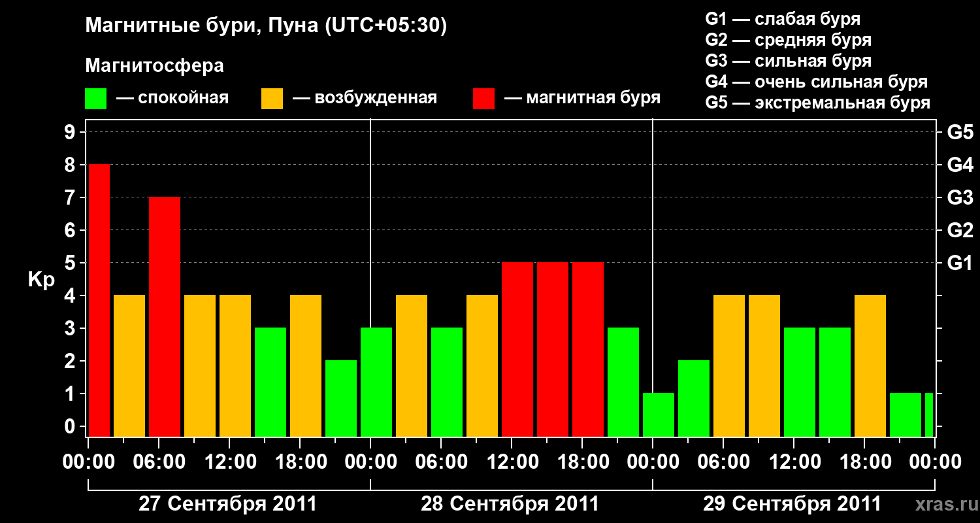Click the orange excited legend swatch
Screen dimensions: 980x523
coord(272,99)
